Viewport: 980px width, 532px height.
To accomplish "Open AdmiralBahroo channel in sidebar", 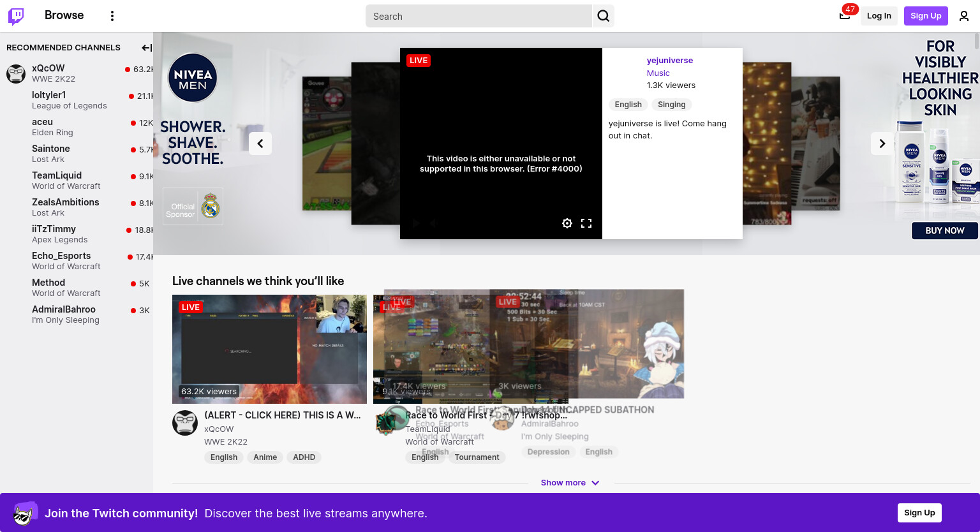I will click(x=77, y=314).
